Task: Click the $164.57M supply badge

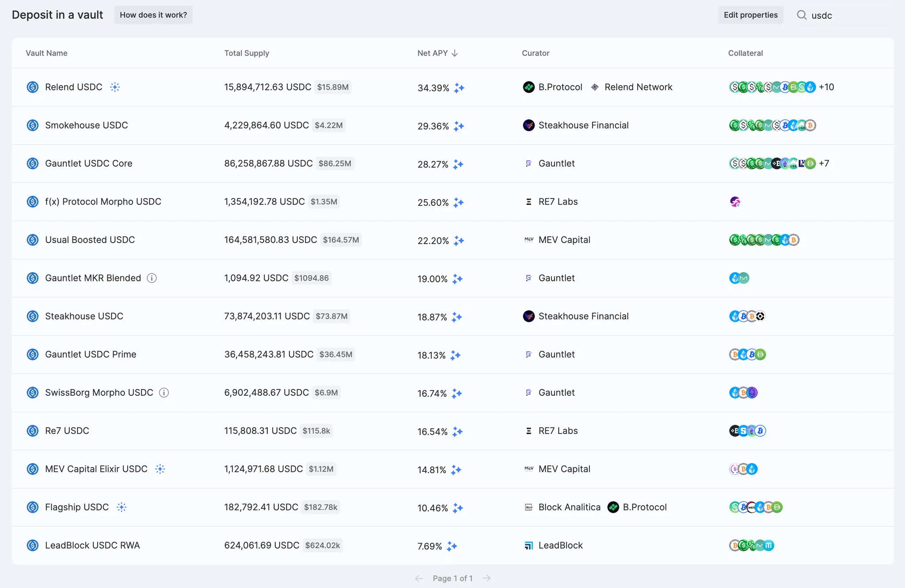Action: [x=341, y=240]
